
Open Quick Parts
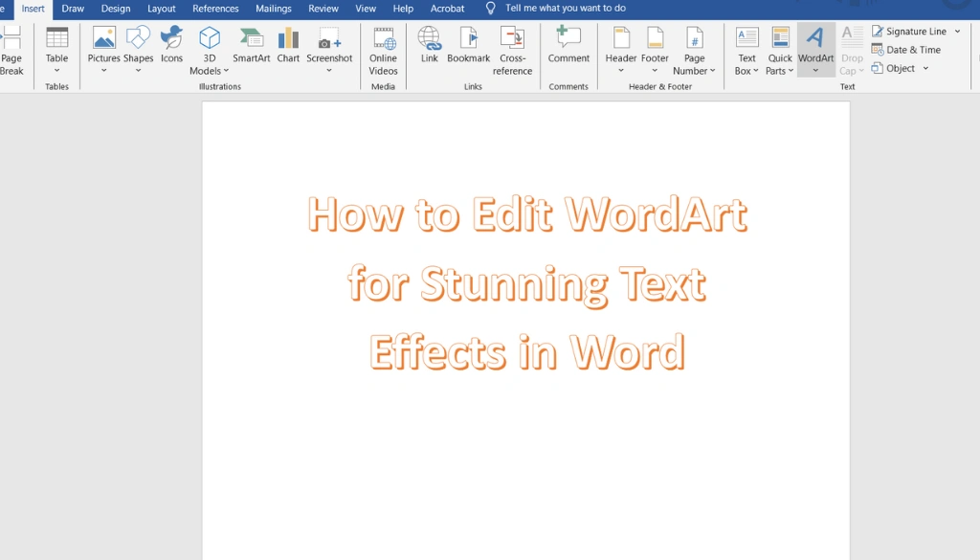(x=780, y=52)
